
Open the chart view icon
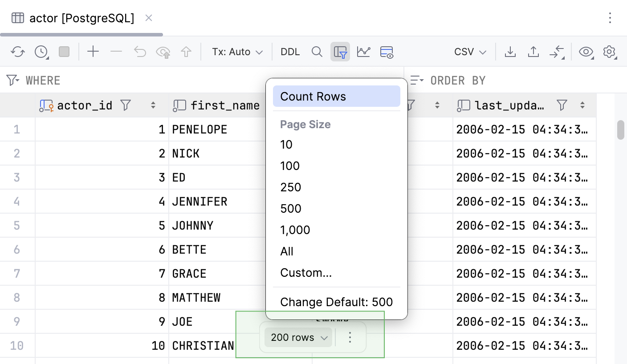pos(363,52)
